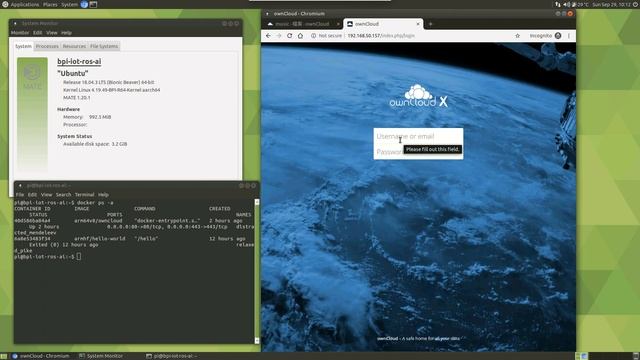Open the terminal Edit menu
Image resolution: width=640 pixels, height=360 pixels.
(32, 195)
